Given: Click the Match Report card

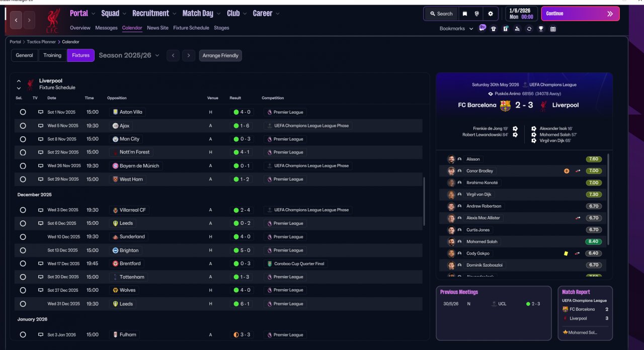Looking at the screenshot, I should (585, 313).
